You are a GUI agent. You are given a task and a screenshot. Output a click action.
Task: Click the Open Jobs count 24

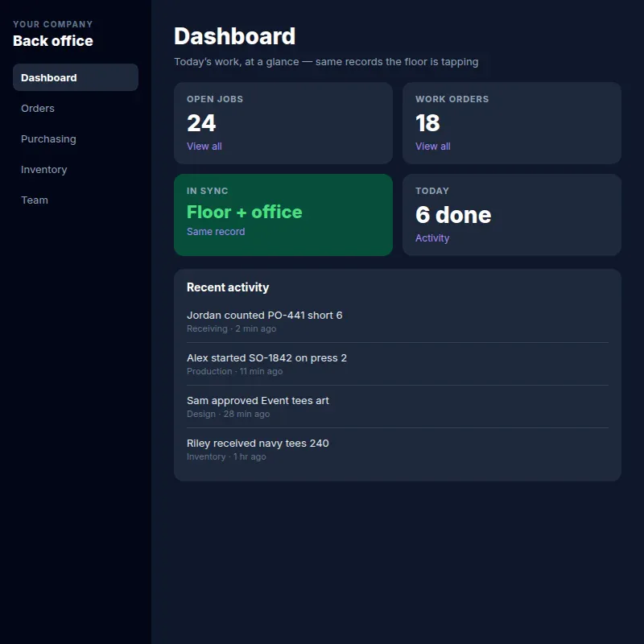pyautogui.click(x=201, y=123)
